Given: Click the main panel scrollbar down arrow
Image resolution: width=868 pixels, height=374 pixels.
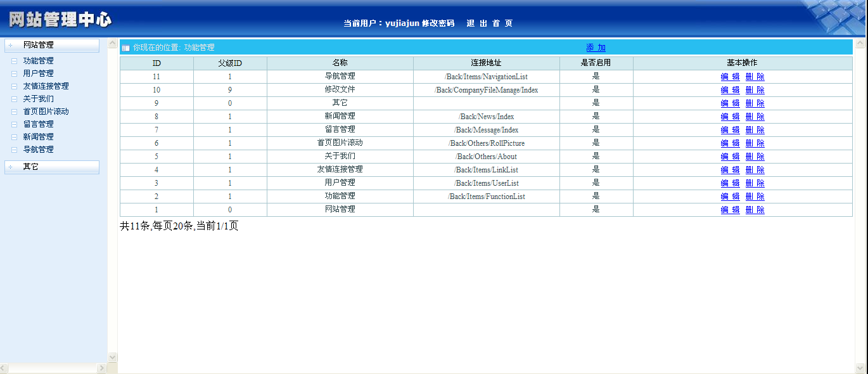Looking at the screenshot, I should tap(860, 368).
